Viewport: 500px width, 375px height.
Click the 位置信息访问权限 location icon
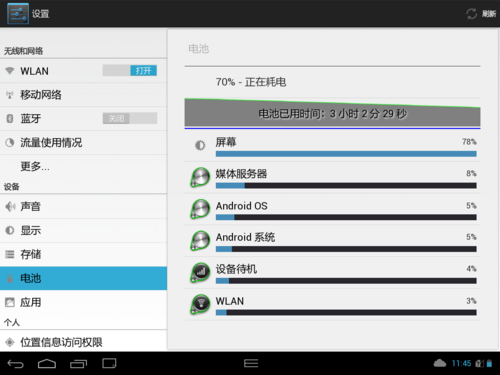coord(10,342)
